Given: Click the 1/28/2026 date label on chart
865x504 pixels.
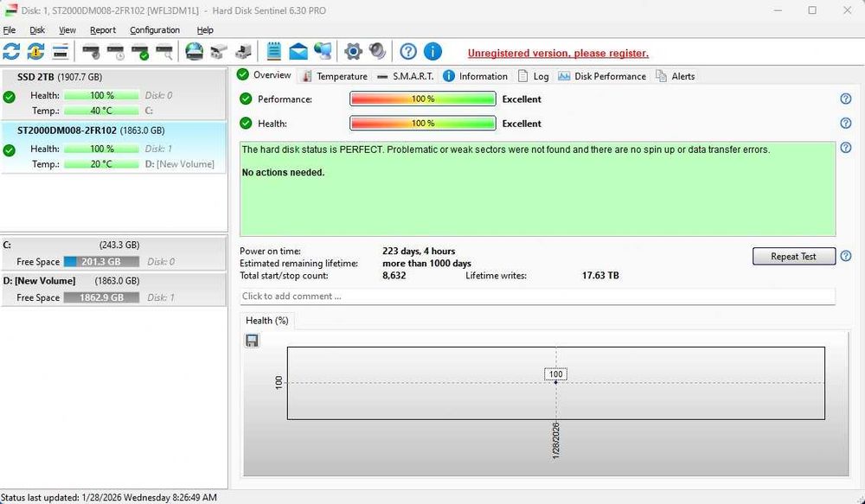Looking at the screenshot, I should coord(555,441).
